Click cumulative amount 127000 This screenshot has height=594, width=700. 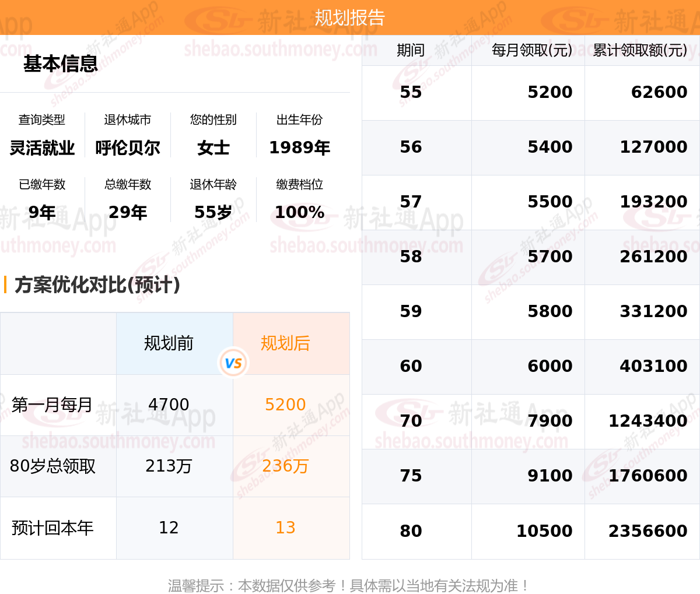click(653, 147)
